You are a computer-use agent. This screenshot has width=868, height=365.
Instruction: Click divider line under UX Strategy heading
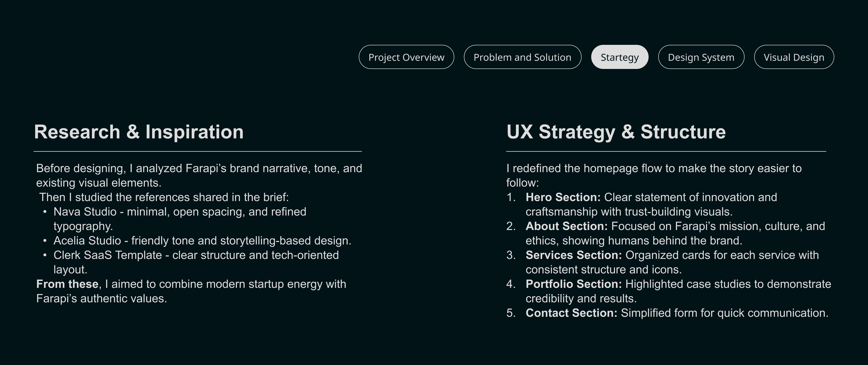coord(666,152)
